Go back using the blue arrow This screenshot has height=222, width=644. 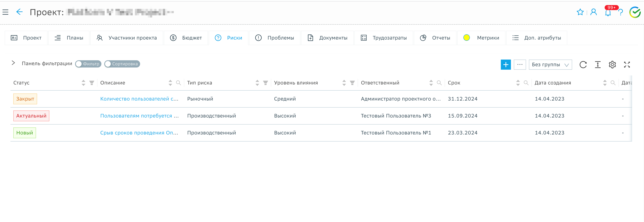click(x=19, y=12)
